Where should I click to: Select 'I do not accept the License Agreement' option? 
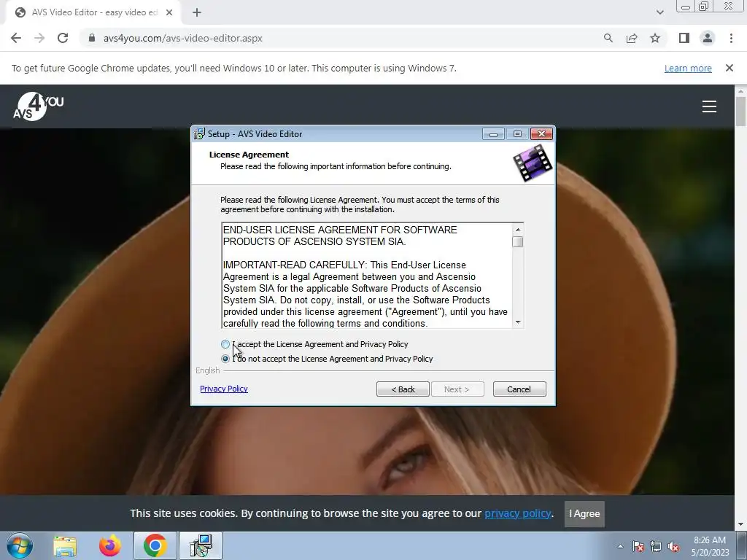click(225, 359)
